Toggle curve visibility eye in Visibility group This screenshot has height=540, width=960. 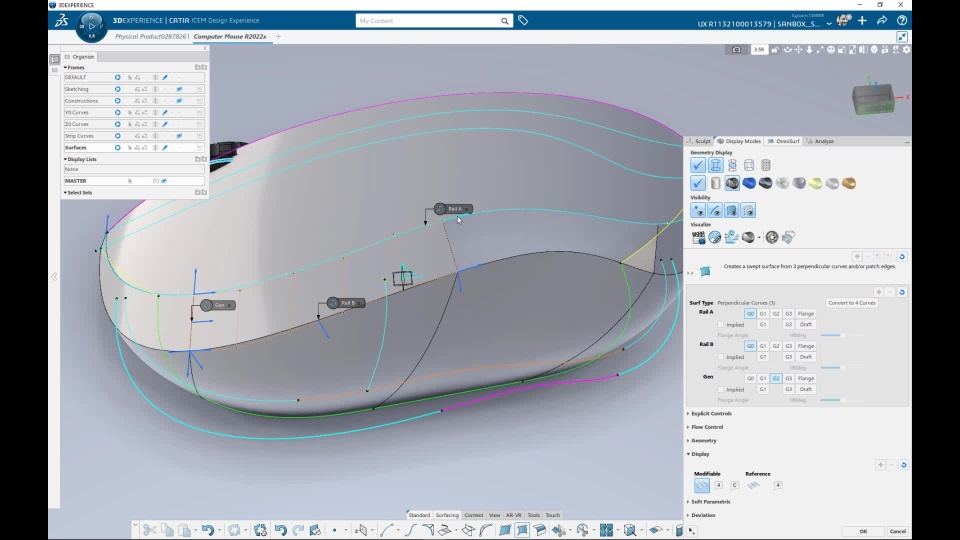click(714, 211)
